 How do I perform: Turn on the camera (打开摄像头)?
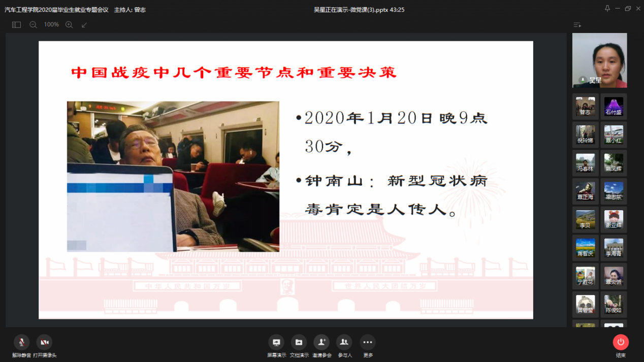pos(45,343)
